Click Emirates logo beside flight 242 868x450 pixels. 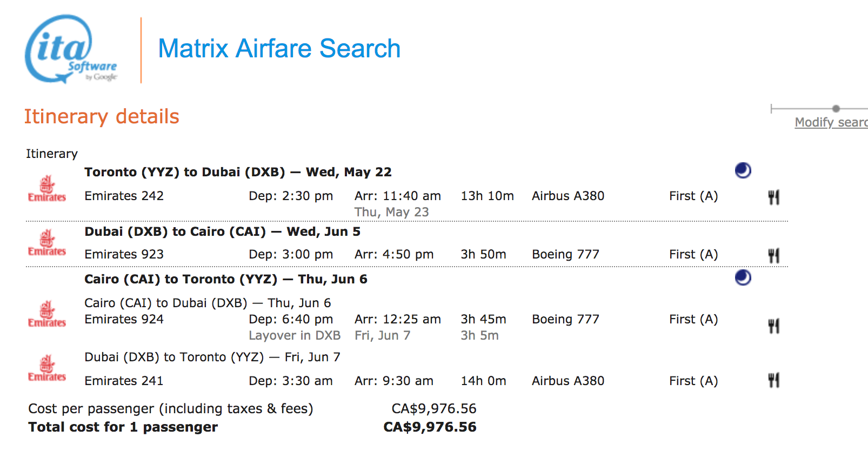click(47, 189)
